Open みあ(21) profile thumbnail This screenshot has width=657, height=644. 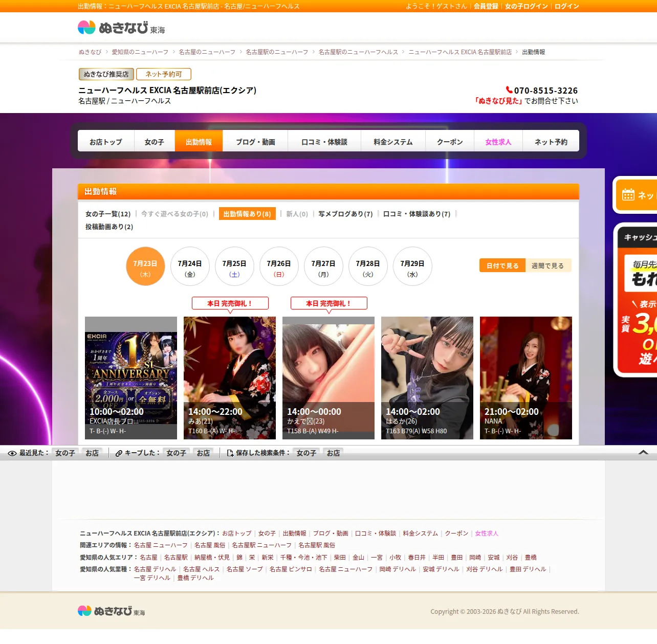click(230, 378)
